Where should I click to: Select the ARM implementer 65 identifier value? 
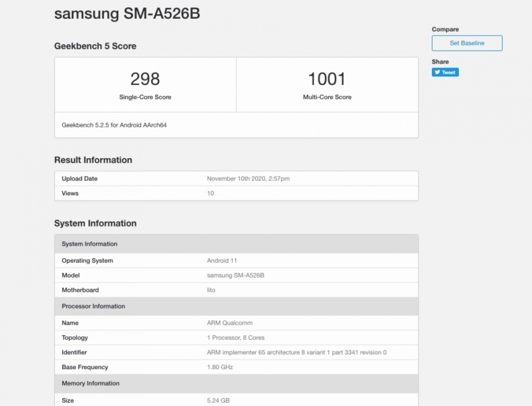tap(297, 352)
